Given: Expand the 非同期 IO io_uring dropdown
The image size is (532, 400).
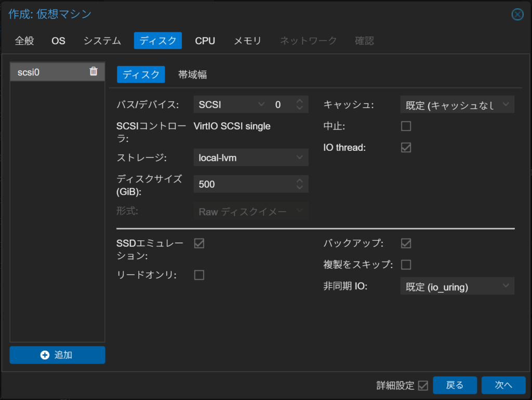Looking at the screenshot, I should pos(457,287).
